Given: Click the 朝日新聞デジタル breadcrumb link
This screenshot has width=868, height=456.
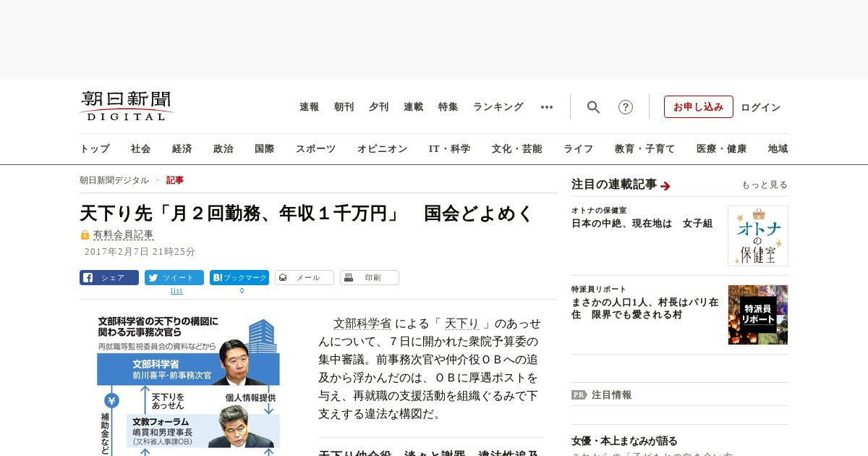Looking at the screenshot, I should tap(114, 180).
